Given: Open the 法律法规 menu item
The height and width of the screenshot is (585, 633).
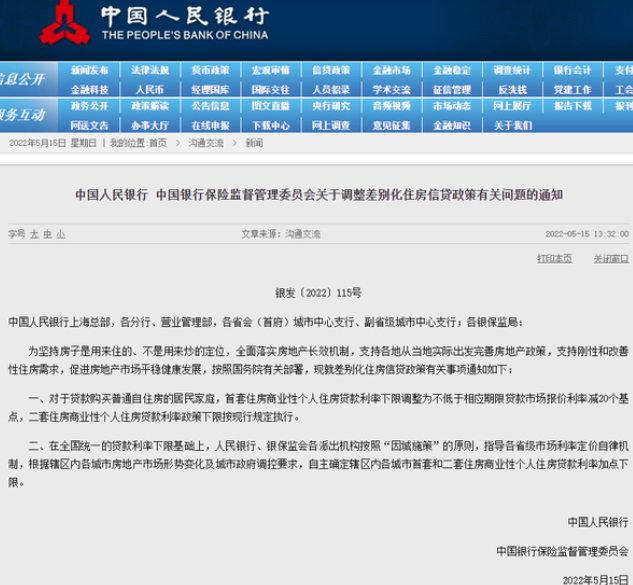Looking at the screenshot, I should click(x=150, y=70).
